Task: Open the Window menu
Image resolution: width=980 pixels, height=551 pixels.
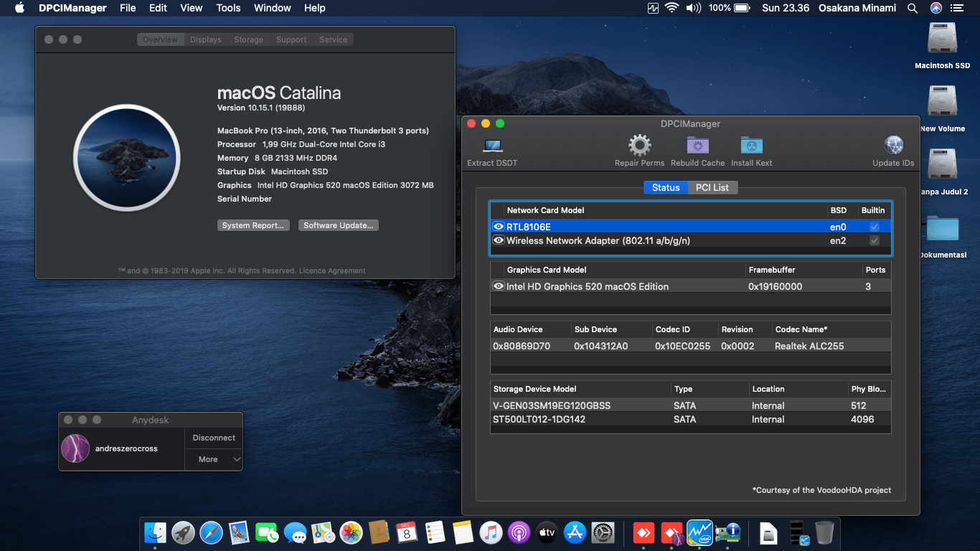Action: coord(272,8)
